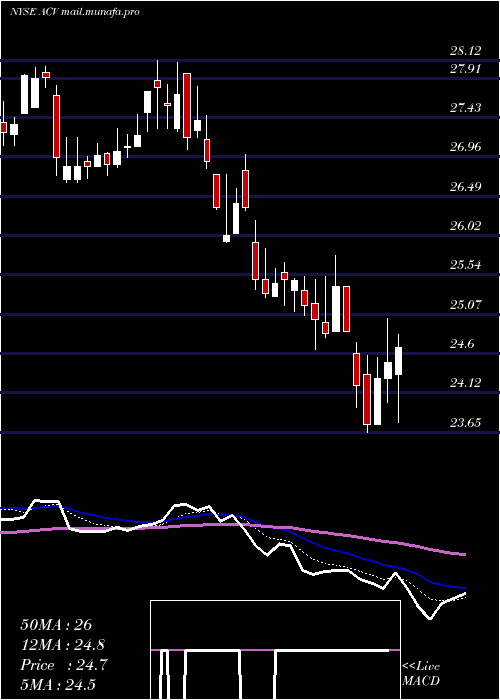Click the Price : 24.7 readout
Screen dimensions: 500x700
(63, 665)
